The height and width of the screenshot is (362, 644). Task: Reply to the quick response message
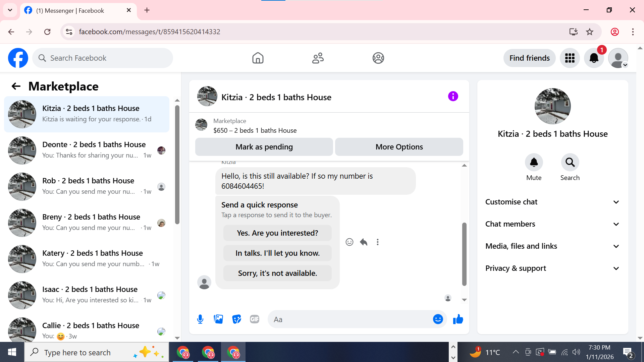click(364, 242)
